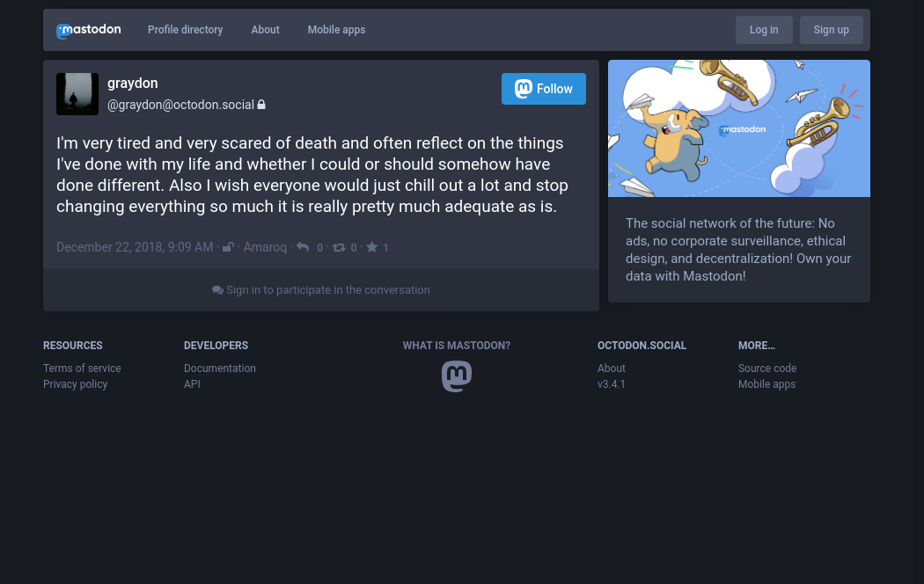Viewport: 924px width, 584px height.
Task: Click the unlisted lock icon beside date
Action: 228,248
